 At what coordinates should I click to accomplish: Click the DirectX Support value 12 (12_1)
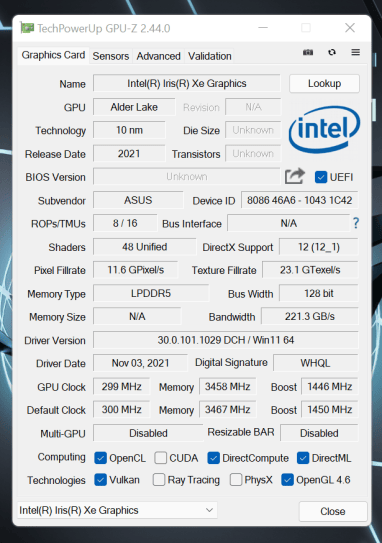click(319, 247)
